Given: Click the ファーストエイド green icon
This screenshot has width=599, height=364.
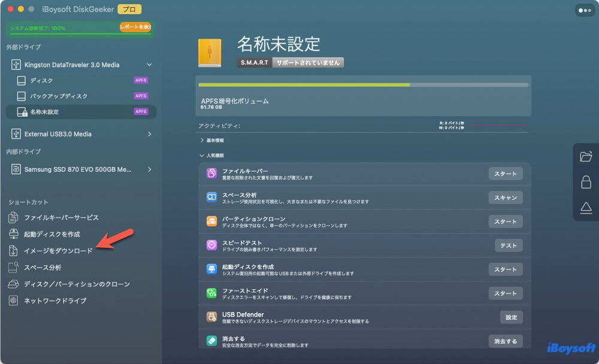Looking at the screenshot, I should coord(211,293).
